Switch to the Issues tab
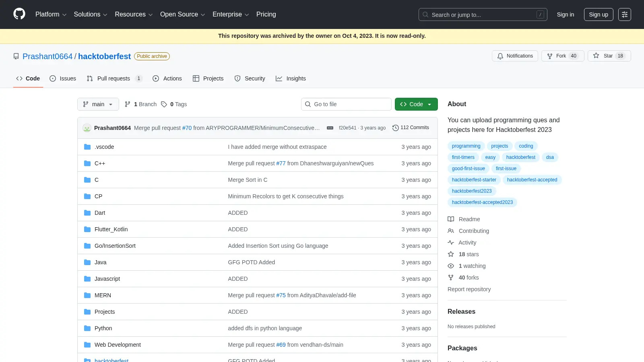644x362 pixels. [x=63, y=78]
